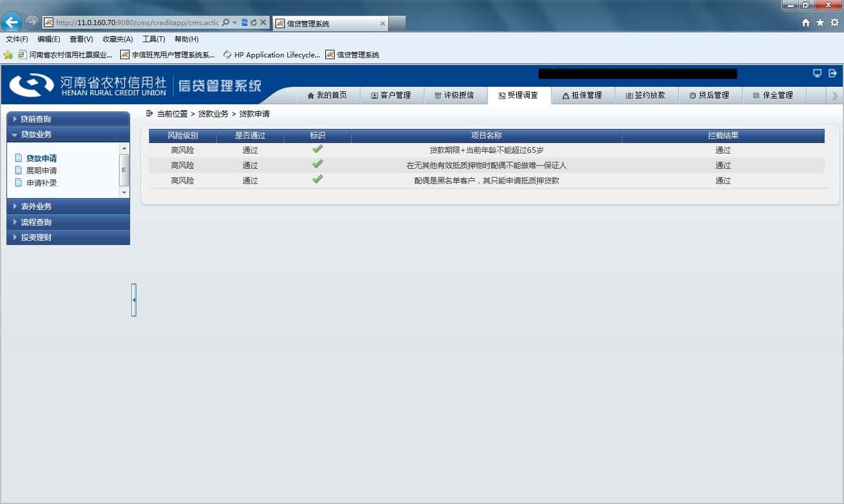Open the 评级授信 tab

click(454, 95)
